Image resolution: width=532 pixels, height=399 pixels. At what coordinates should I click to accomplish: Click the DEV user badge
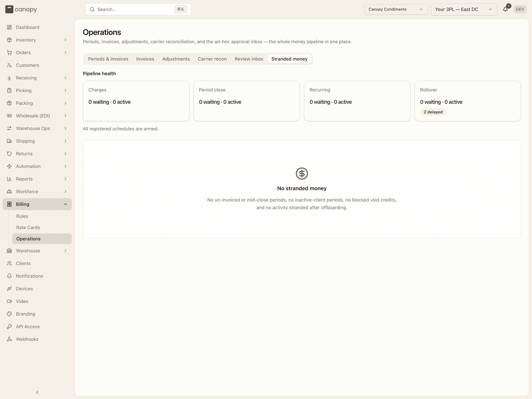(x=520, y=9)
